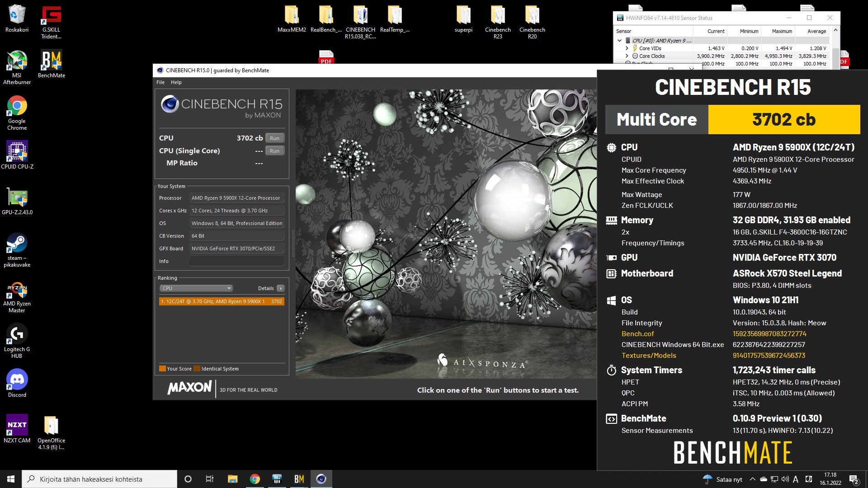Image resolution: width=868 pixels, height=488 pixels.
Task: Click Windows Start button
Action: point(11,479)
